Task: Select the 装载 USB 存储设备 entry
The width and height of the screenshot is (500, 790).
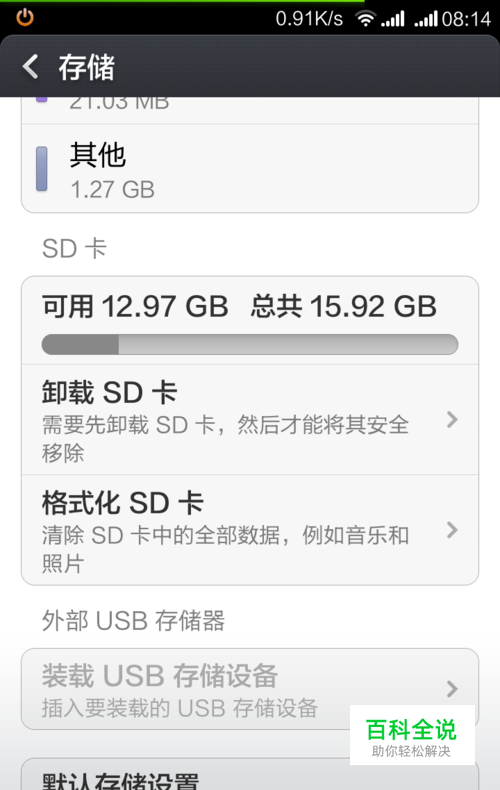Action: point(250,689)
